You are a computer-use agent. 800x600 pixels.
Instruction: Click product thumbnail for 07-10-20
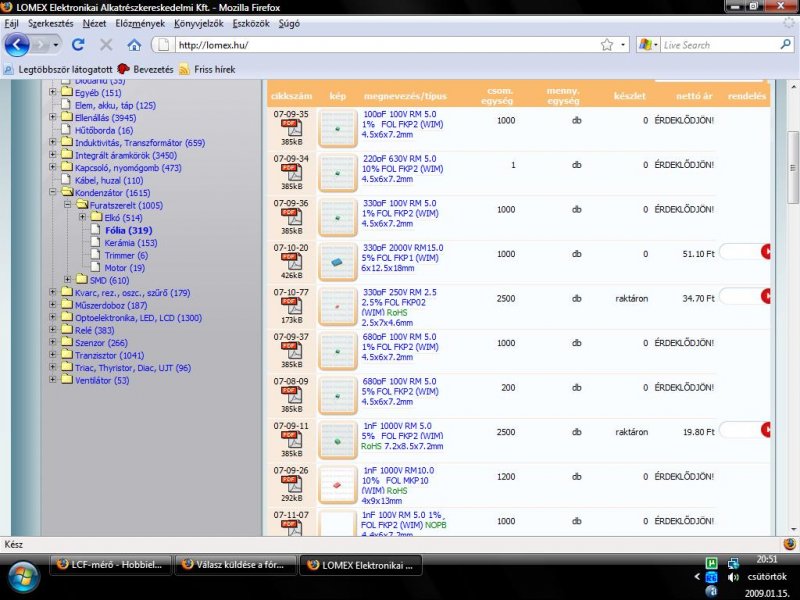(x=337, y=262)
